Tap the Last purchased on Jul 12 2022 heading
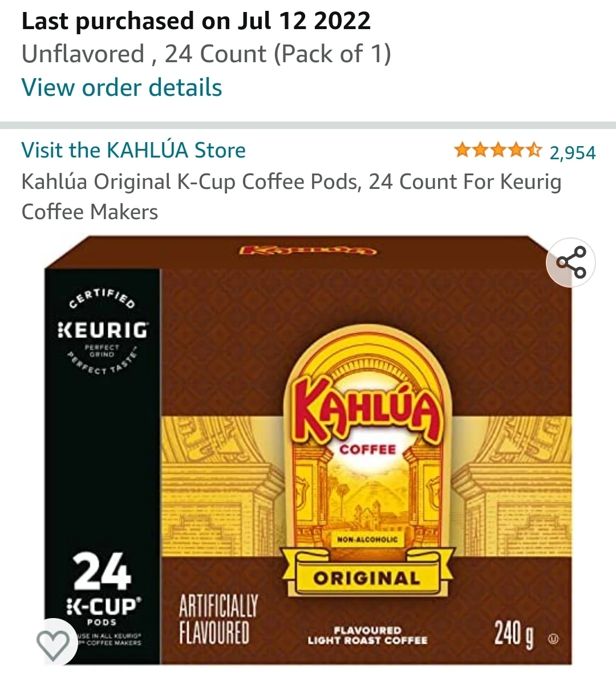This screenshot has height=678, width=616. click(196, 21)
